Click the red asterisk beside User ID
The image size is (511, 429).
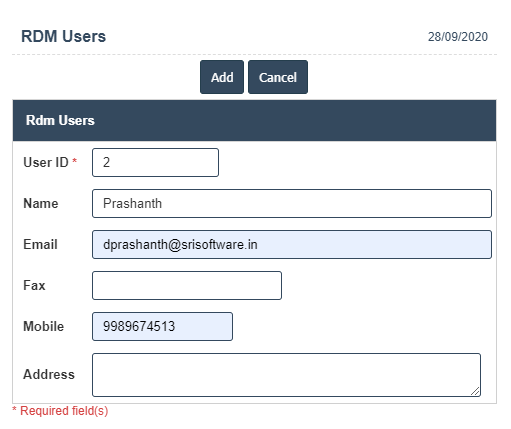pyautogui.click(x=75, y=161)
